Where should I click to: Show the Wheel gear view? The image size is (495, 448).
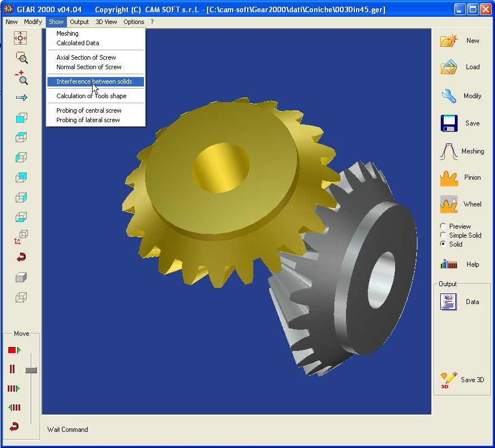449,204
